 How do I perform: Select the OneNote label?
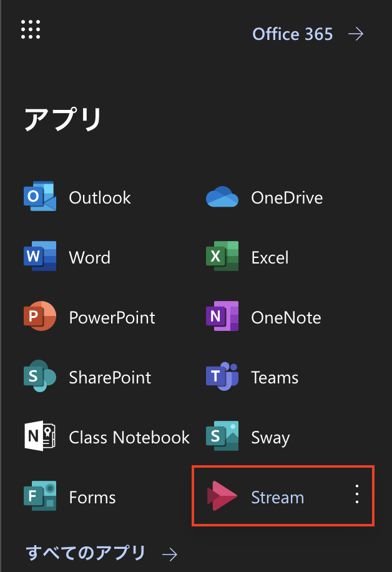[287, 317]
